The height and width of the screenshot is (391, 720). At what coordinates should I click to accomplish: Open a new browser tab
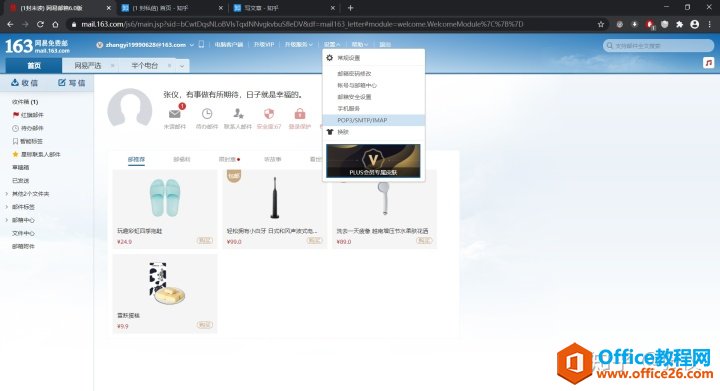click(x=350, y=8)
